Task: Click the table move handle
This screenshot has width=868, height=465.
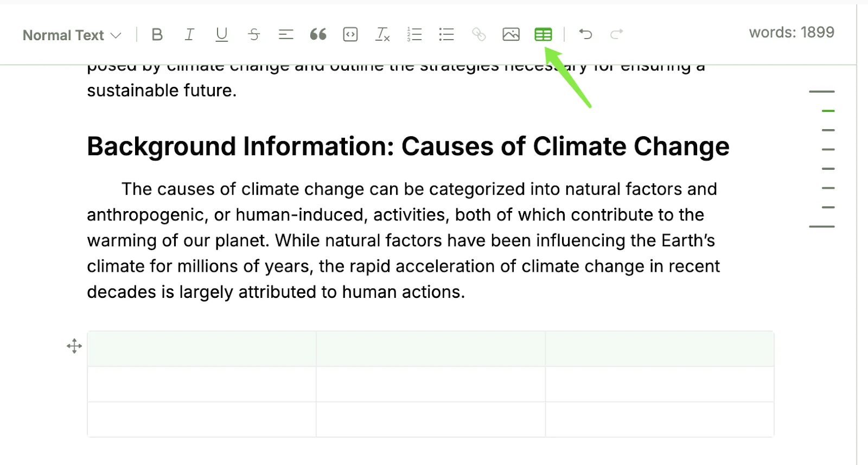Action: coord(74,346)
